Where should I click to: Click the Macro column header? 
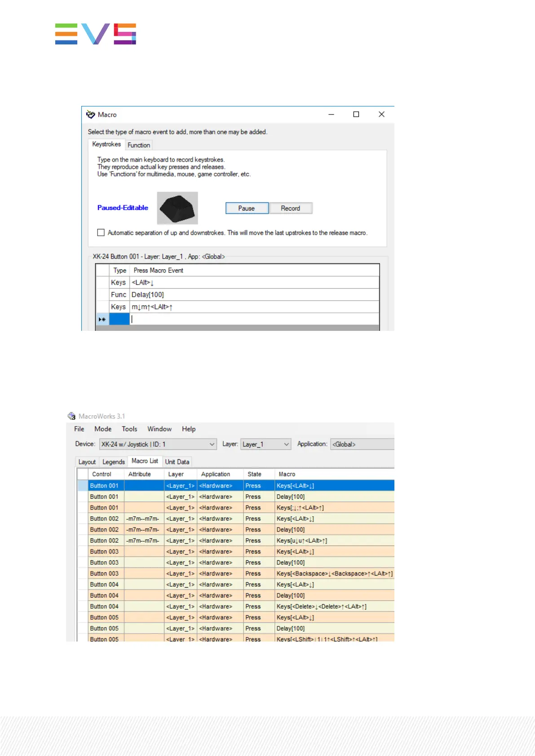(334, 474)
